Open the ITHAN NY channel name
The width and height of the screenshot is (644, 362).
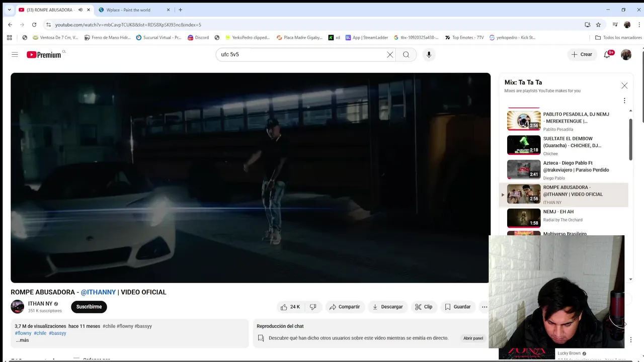click(x=40, y=304)
